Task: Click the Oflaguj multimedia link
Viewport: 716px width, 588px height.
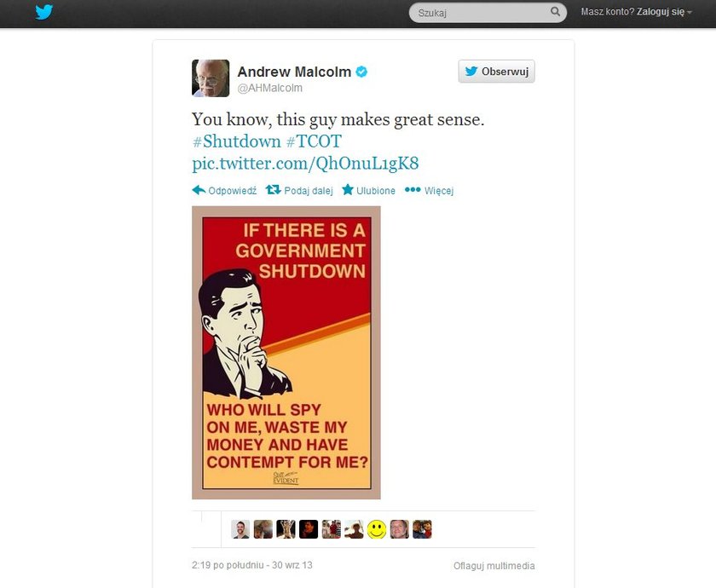Action: [494, 566]
